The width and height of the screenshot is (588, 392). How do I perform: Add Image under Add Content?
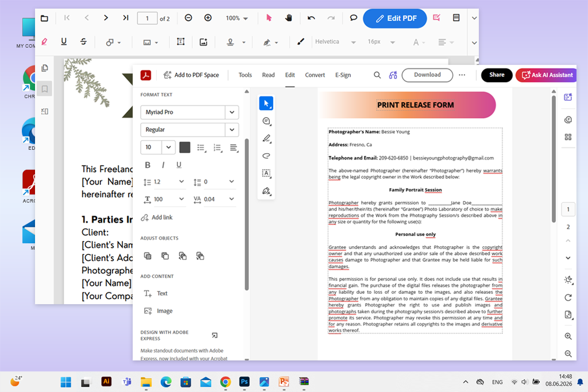tap(158, 311)
